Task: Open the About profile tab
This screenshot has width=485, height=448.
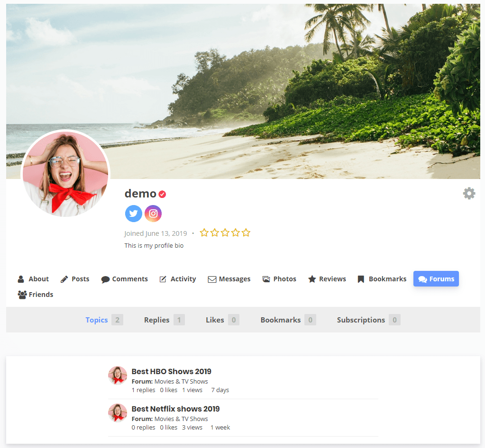Action: click(x=33, y=279)
